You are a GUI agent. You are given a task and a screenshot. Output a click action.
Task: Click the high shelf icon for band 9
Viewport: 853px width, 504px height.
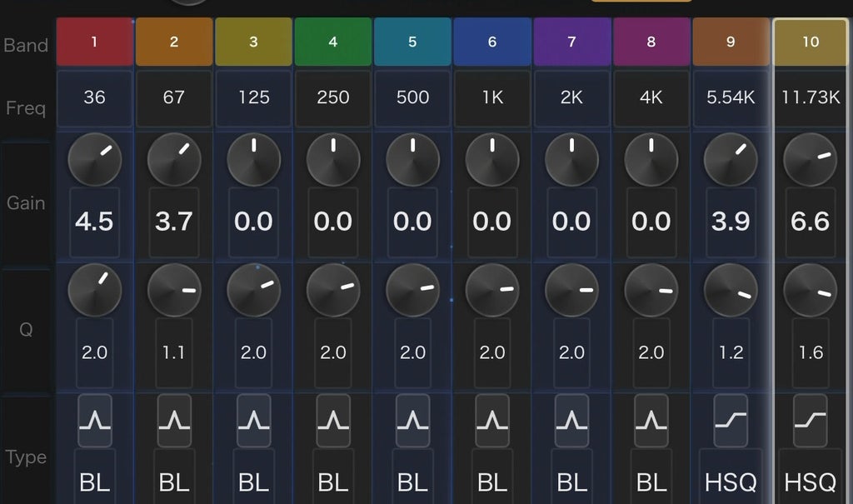tap(731, 420)
